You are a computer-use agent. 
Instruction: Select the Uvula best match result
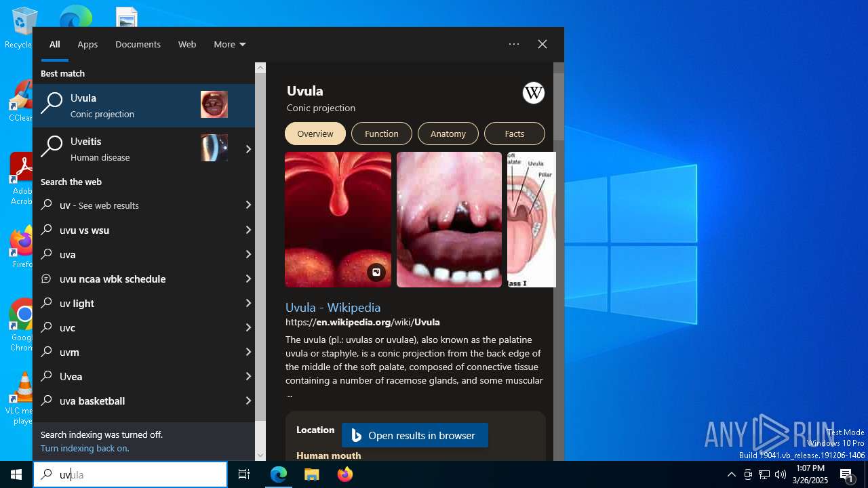point(144,106)
